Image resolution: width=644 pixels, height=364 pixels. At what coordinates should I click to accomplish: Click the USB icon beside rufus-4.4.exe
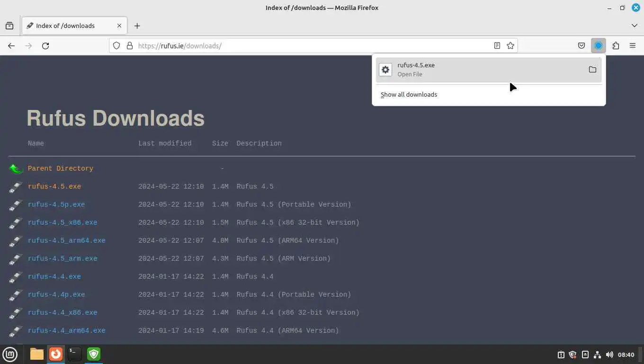(16, 277)
